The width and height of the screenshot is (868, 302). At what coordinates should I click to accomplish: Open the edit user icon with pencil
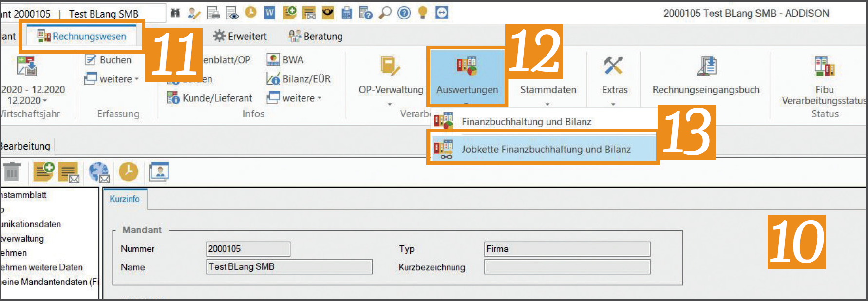194,13
